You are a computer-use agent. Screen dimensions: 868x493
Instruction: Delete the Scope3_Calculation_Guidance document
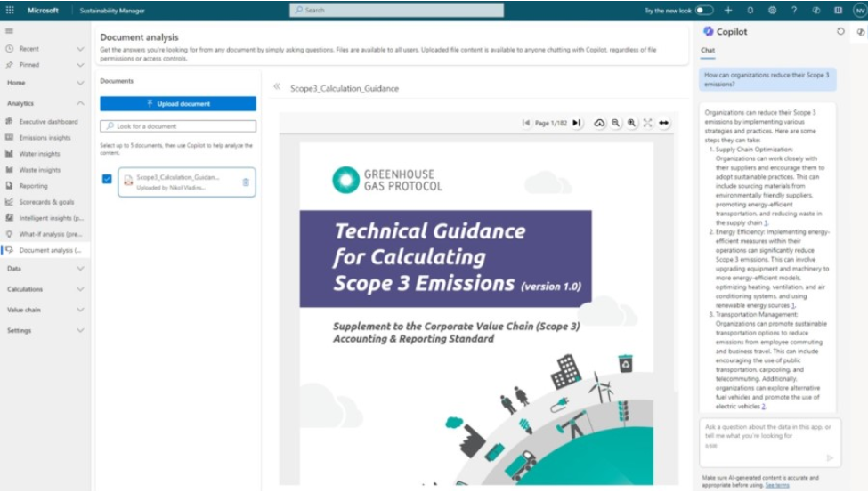246,182
